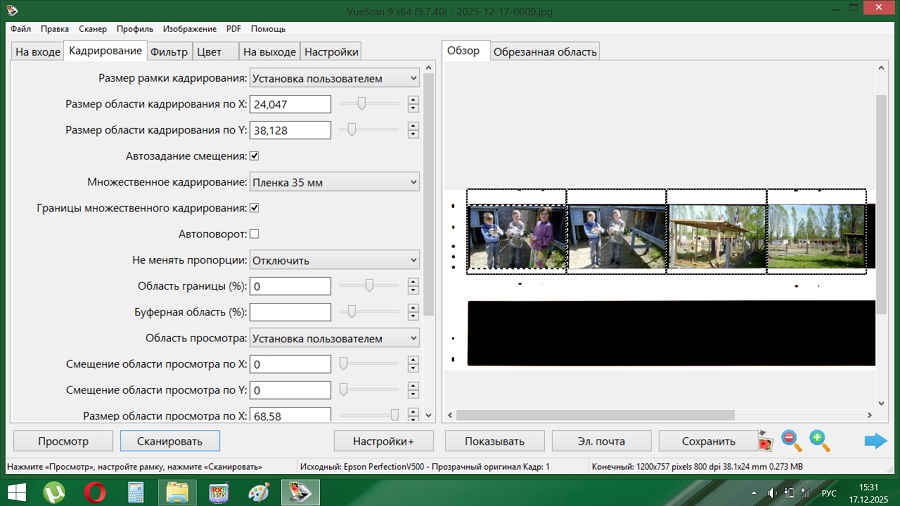Open Paint palette icon in the taskbar
This screenshot has width=900, height=506.
(259, 492)
